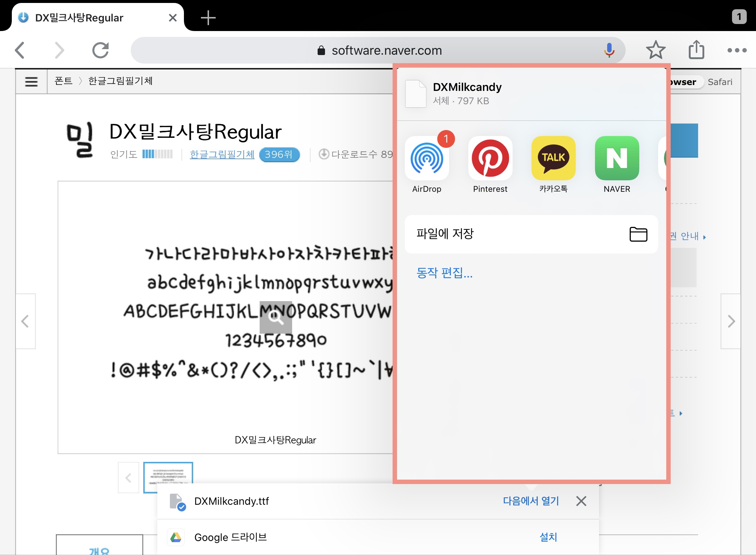This screenshot has width=756, height=555.
Task: Tap the bookmark star icon
Action: pyautogui.click(x=656, y=50)
